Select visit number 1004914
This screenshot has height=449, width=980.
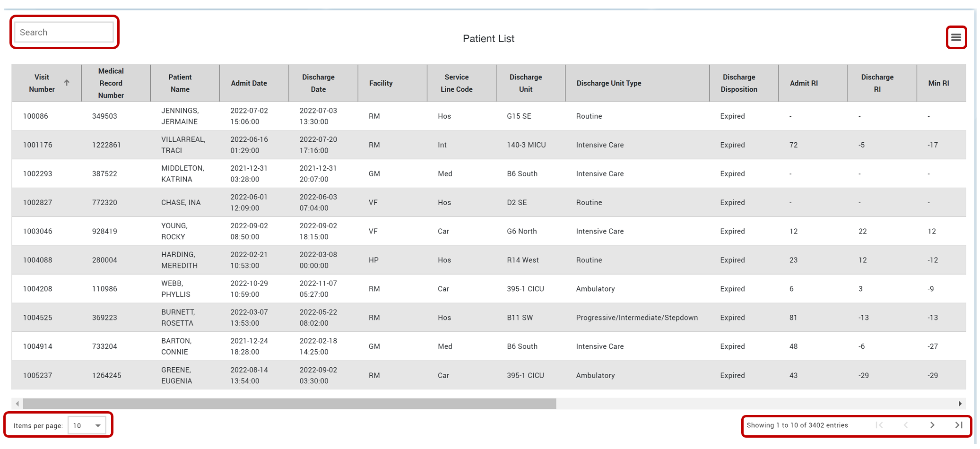click(38, 347)
